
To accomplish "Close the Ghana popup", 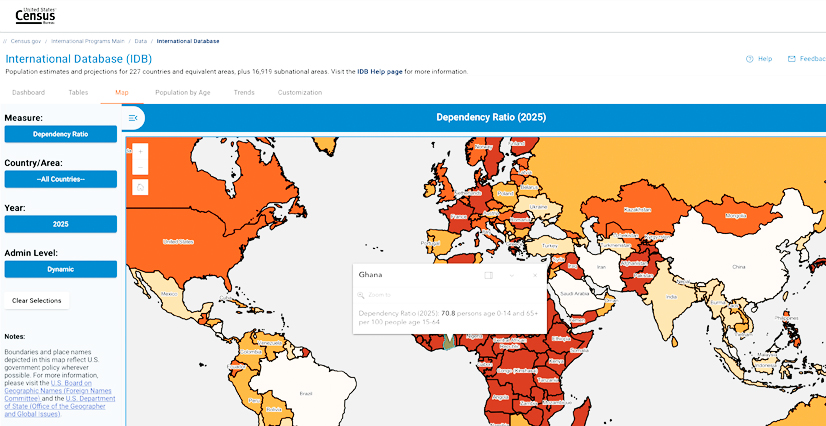I will [x=535, y=275].
